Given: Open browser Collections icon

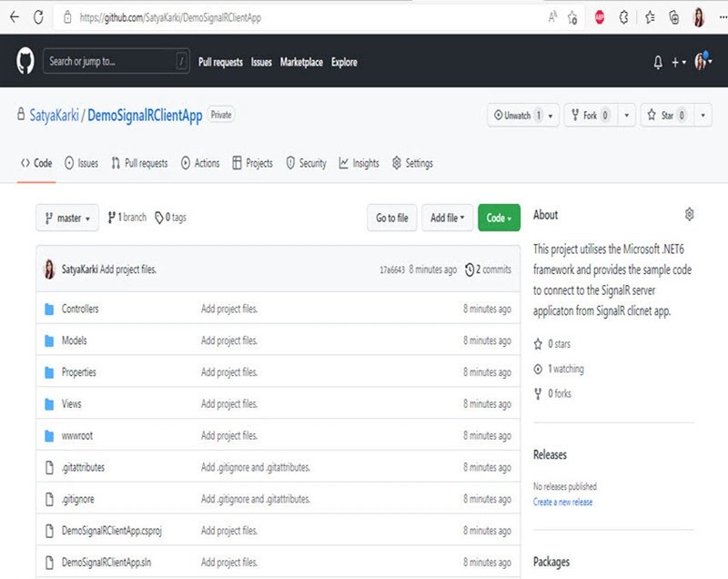Looking at the screenshot, I should click(x=673, y=17).
